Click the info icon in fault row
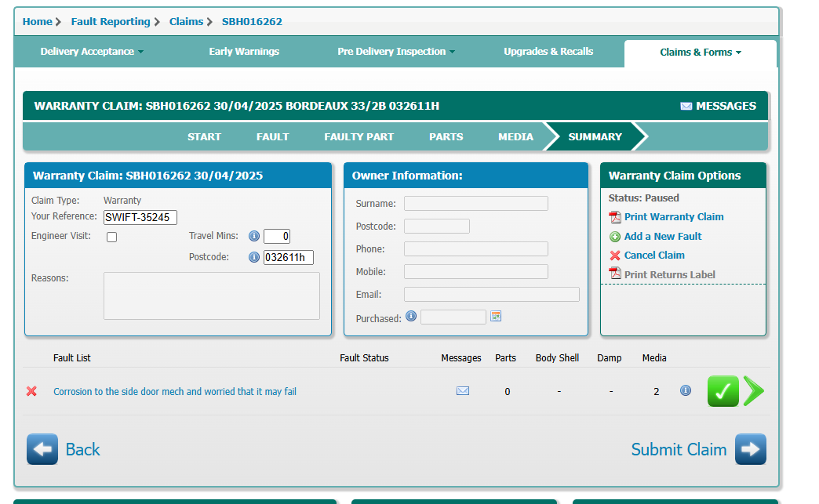Screen dimensions: 819x504 tap(686, 390)
